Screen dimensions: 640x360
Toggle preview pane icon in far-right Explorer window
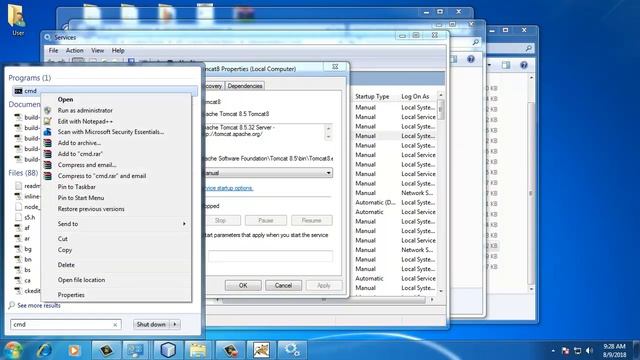click(506, 65)
